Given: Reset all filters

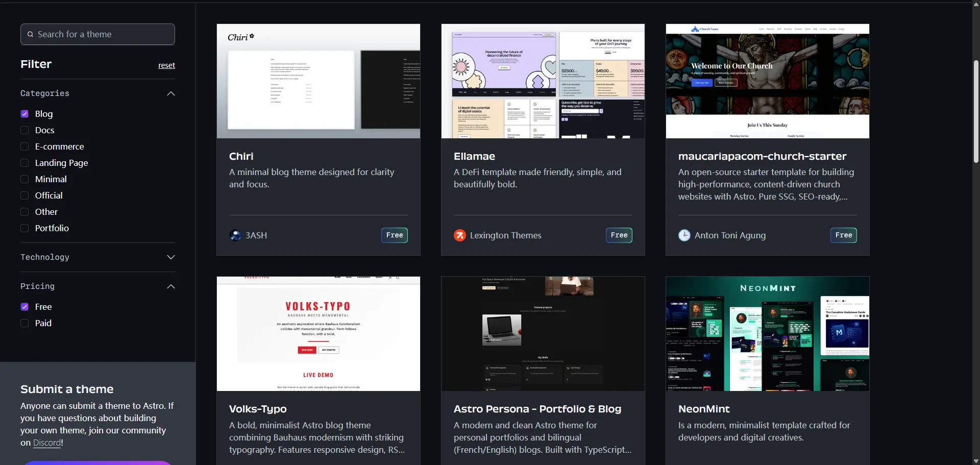Looking at the screenshot, I should pyautogui.click(x=166, y=65).
